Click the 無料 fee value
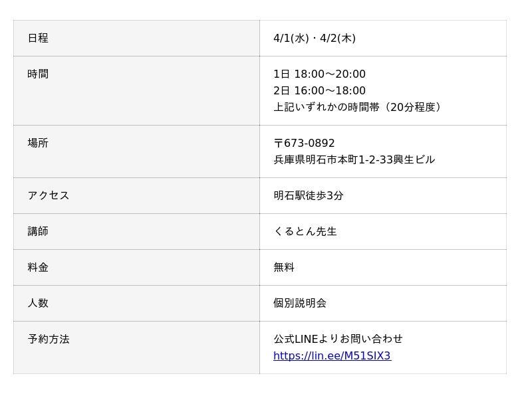The height and width of the screenshot is (394, 532). 284,268
